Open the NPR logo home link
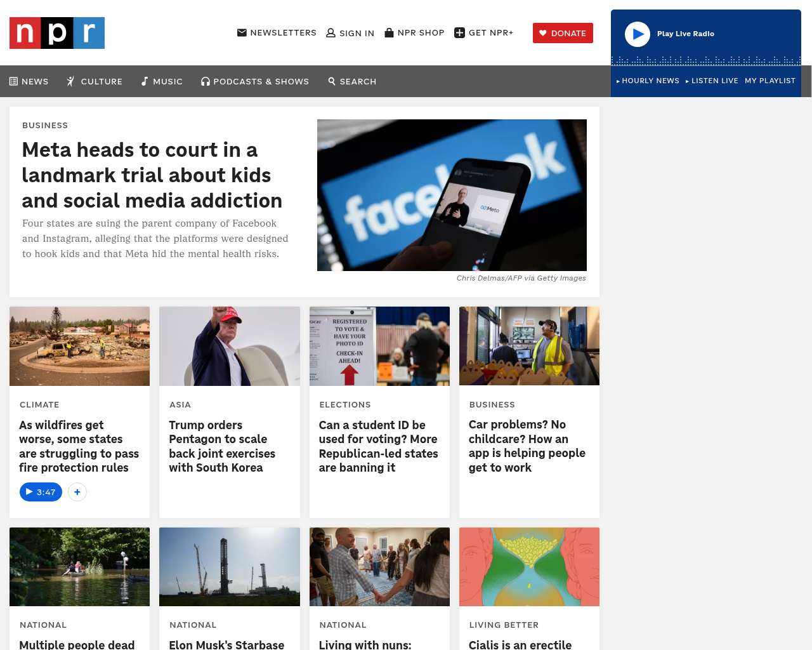Image resolution: width=812 pixels, height=650 pixels. tap(57, 33)
